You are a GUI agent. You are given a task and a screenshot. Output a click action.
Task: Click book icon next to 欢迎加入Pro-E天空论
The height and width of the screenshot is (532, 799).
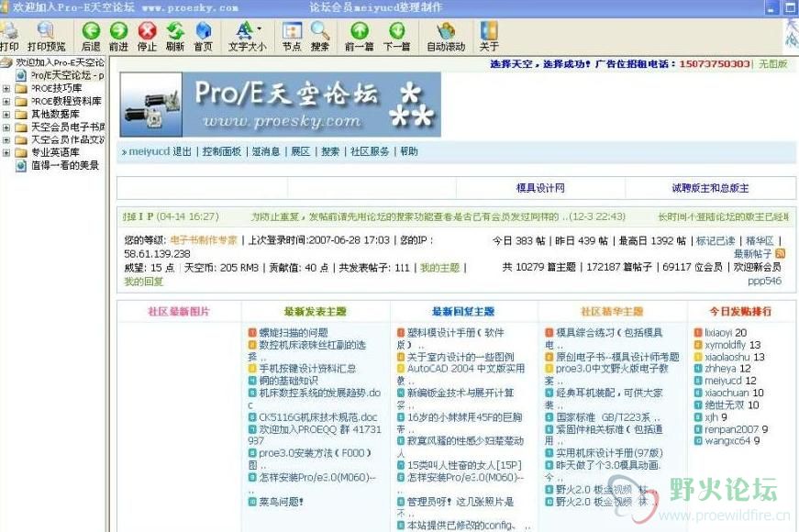coord(6,62)
